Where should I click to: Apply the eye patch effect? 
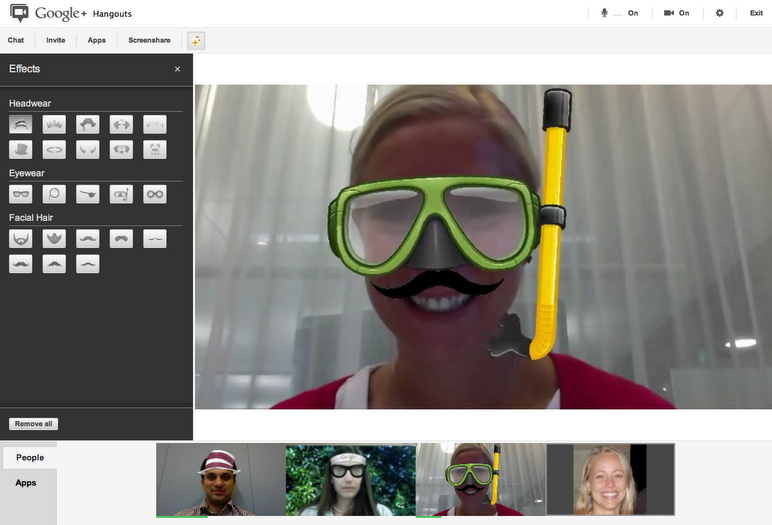pyautogui.click(x=88, y=194)
